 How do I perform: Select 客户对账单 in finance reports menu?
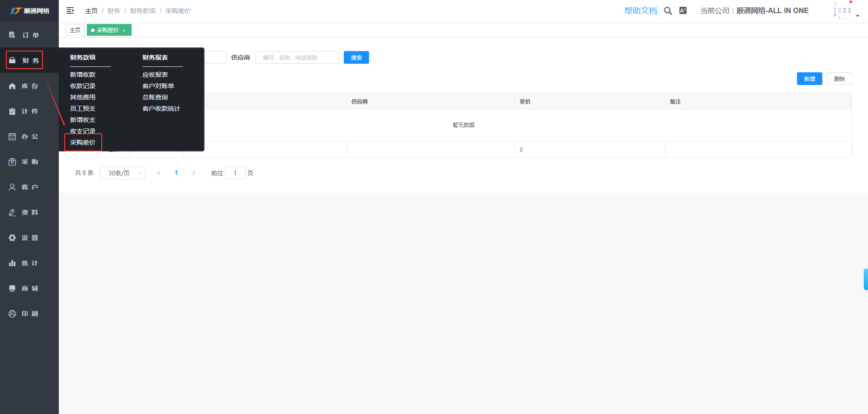(x=158, y=86)
